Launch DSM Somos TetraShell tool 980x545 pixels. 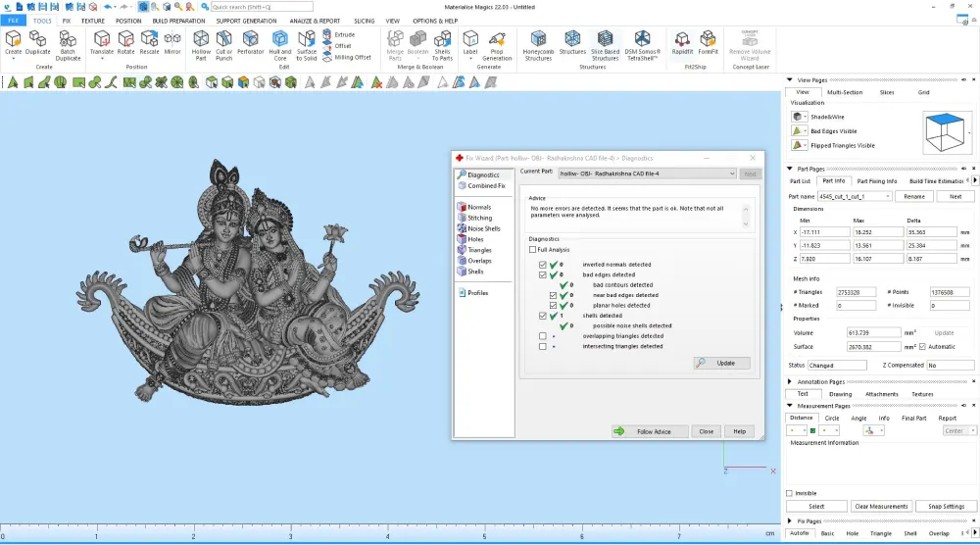(642, 46)
